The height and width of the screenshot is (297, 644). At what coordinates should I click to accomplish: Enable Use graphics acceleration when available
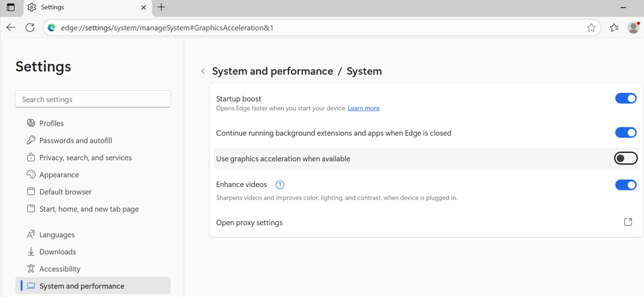(x=626, y=159)
